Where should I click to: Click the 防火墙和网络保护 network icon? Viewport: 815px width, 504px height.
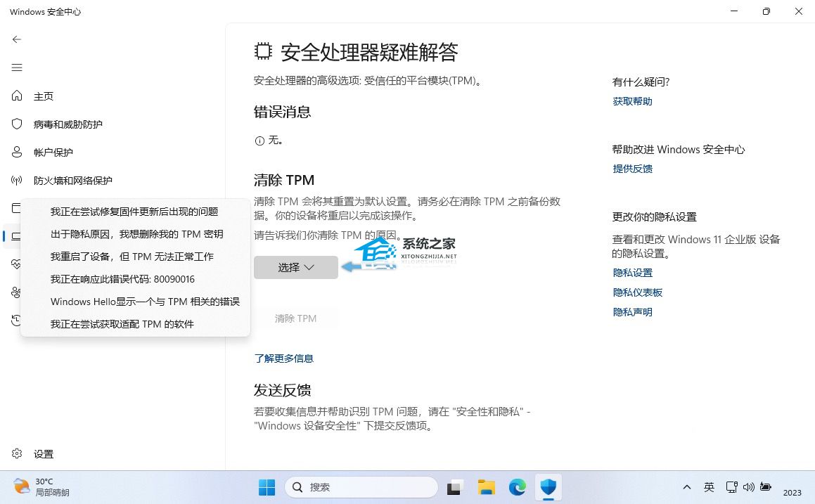[x=17, y=180]
